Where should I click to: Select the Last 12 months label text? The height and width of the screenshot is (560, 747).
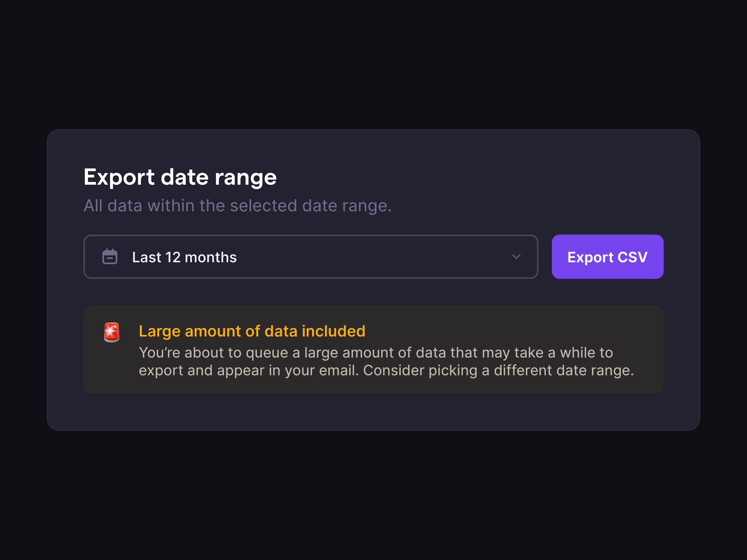(x=184, y=257)
